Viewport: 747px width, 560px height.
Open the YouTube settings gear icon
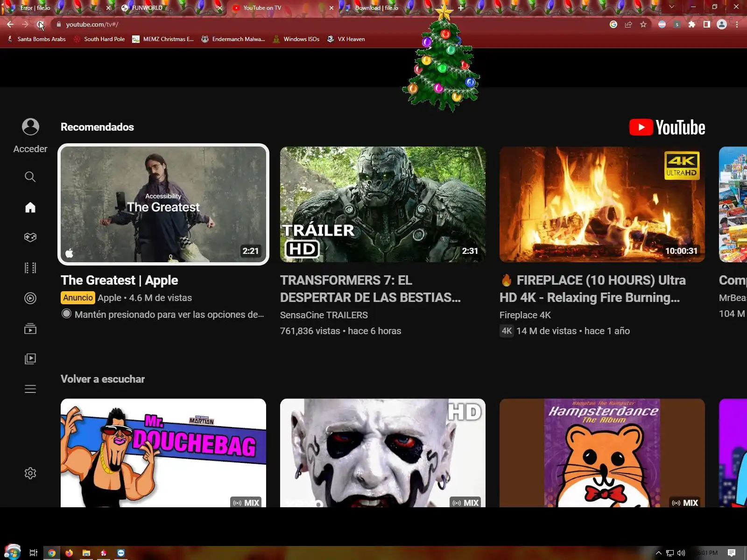pyautogui.click(x=30, y=473)
